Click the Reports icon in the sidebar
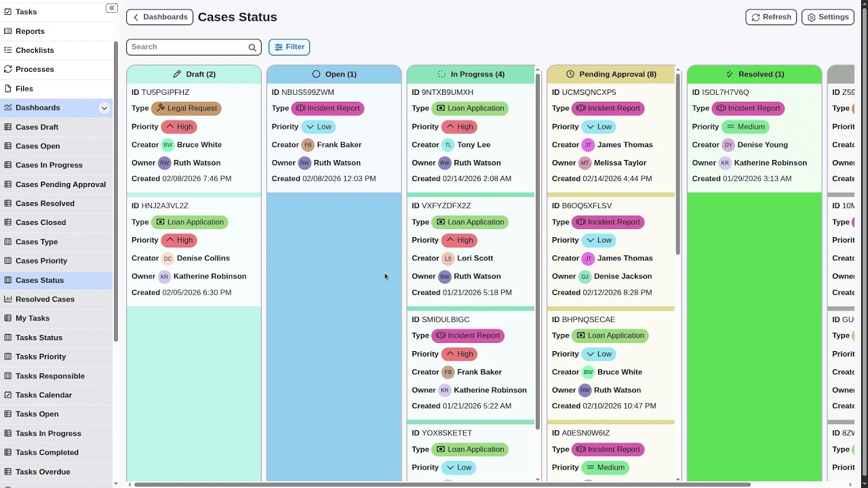This screenshot has height=488, width=868. pos(8,31)
